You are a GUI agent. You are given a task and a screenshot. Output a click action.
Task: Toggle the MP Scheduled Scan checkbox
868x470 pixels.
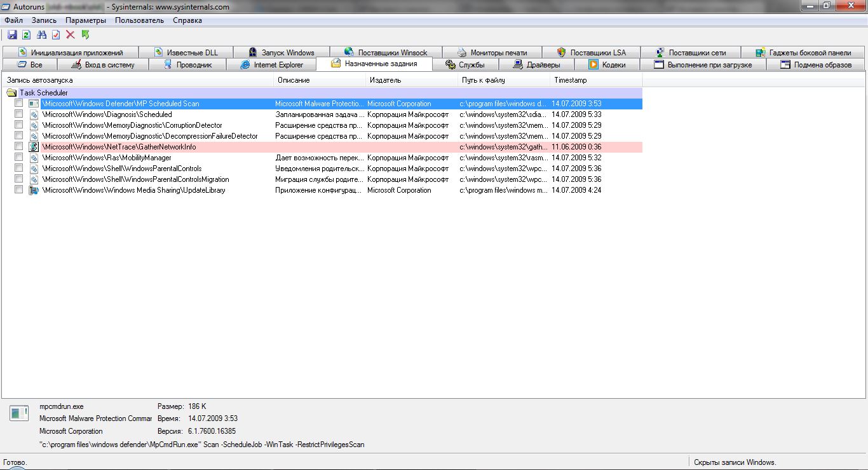[19, 104]
